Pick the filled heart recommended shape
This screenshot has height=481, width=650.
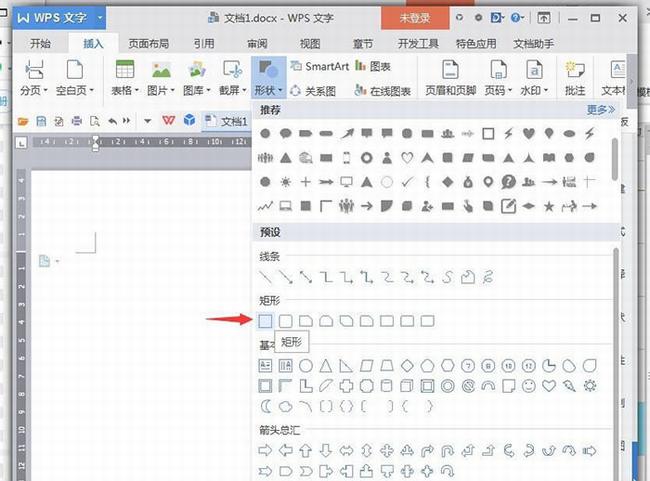click(529, 134)
